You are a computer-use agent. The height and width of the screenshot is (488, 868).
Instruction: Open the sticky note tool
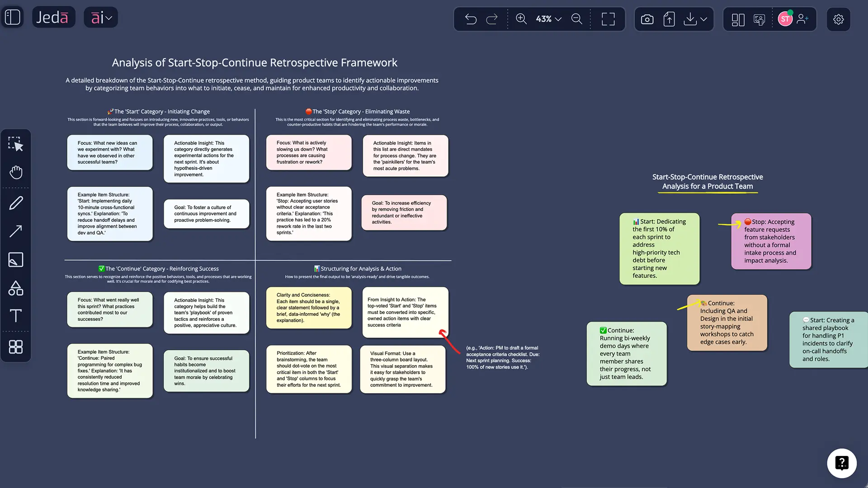point(16,260)
